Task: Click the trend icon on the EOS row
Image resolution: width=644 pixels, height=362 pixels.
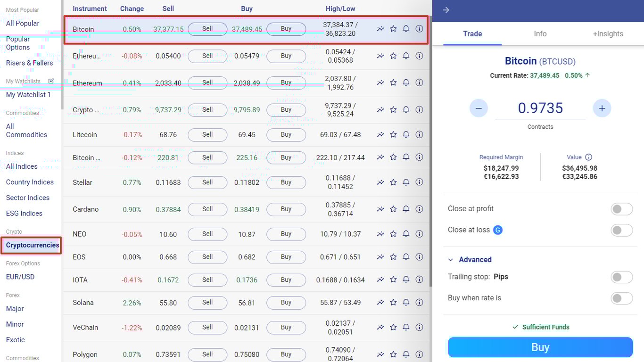Action: 380,257
